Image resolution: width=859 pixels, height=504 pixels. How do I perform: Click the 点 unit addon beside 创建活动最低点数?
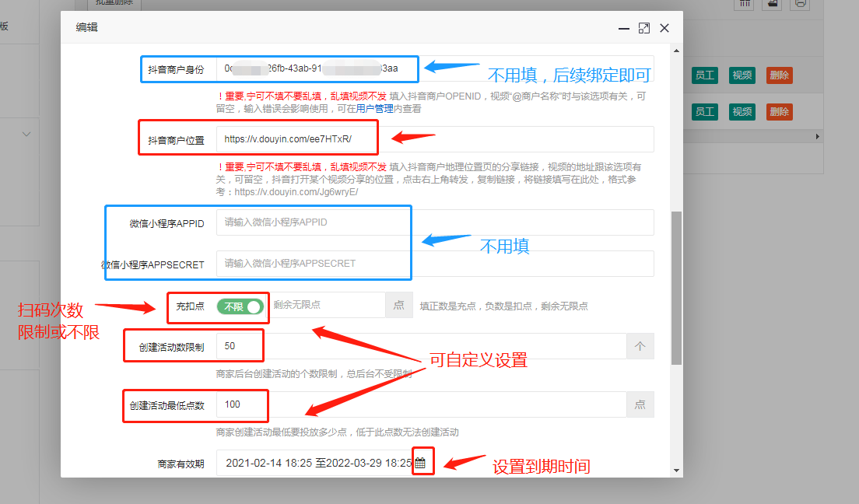640,404
